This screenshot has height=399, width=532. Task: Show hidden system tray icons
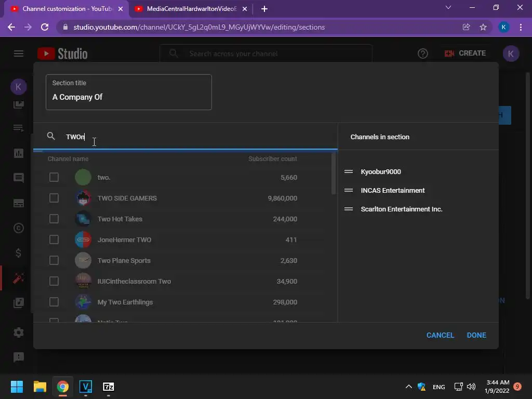[409, 387]
